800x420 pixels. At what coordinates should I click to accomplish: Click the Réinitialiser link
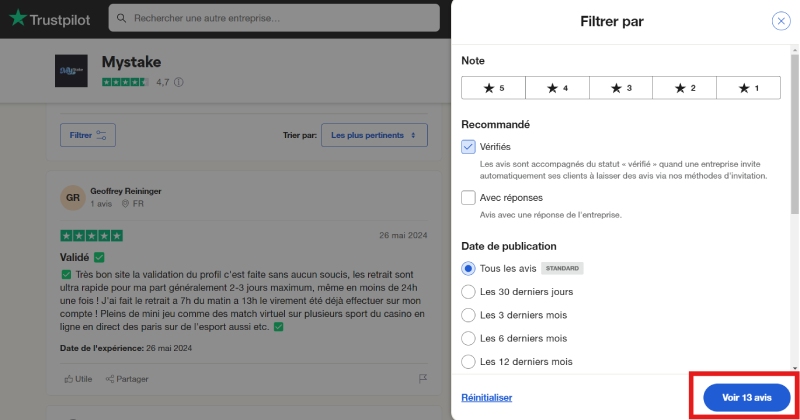[487, 398]
